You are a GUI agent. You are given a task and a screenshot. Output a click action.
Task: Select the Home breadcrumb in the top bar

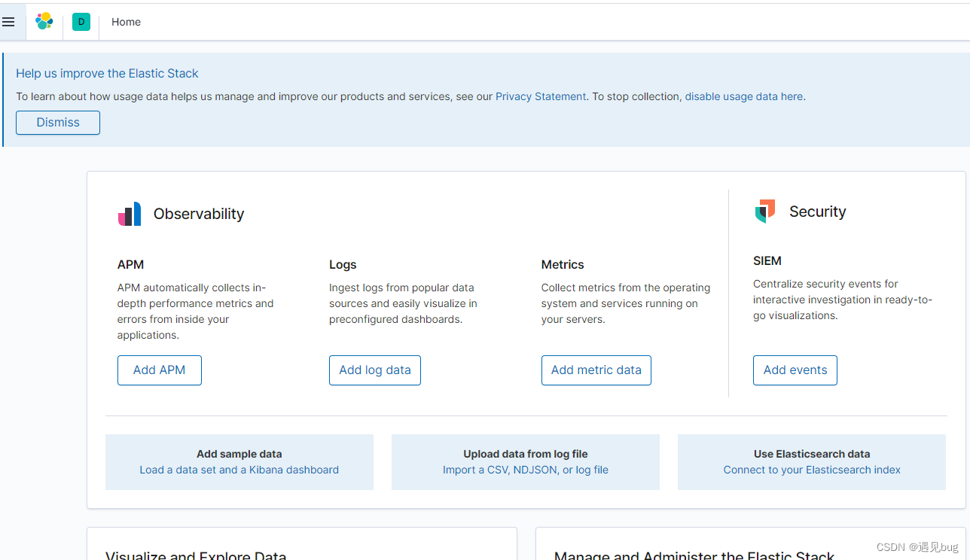(126, 22)
